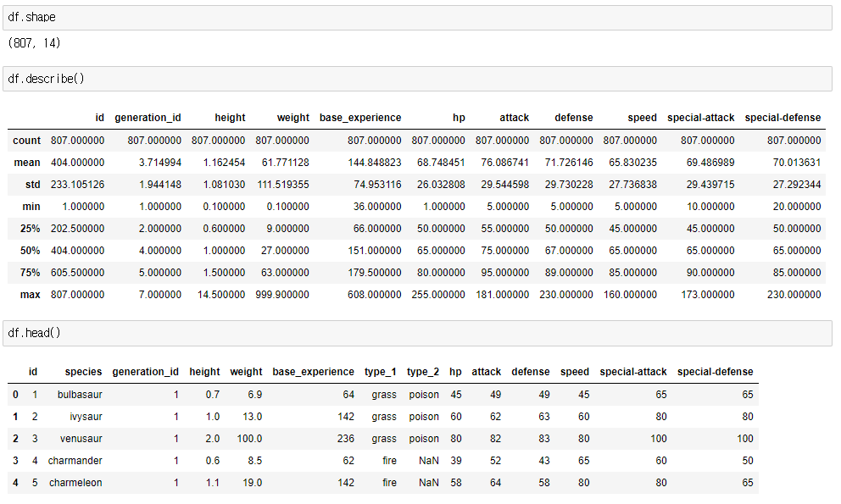Click the df.head() code cell

click(417, 333)
